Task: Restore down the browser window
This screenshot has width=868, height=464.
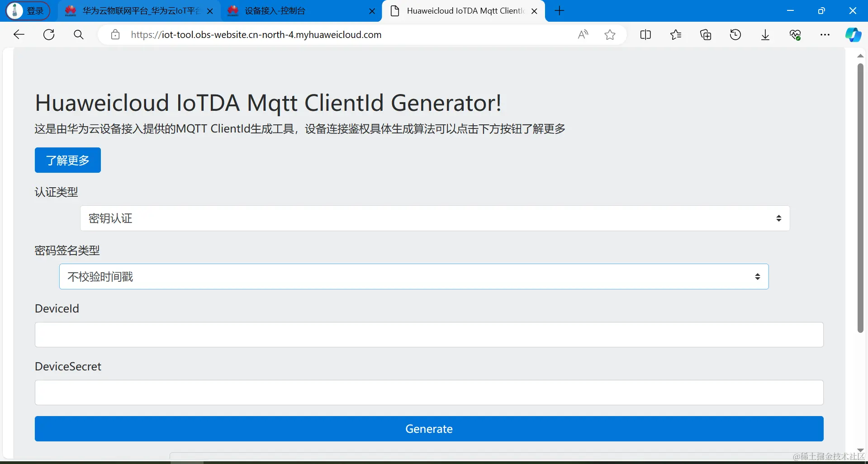Action: (x=821, y=11)
